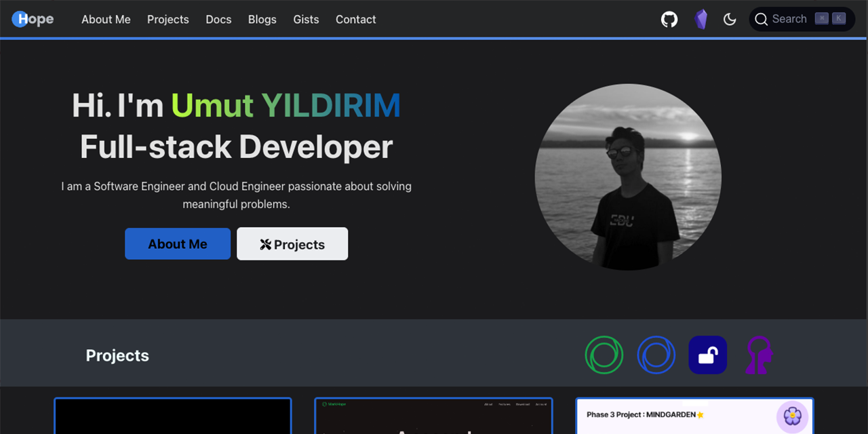Click the Hope logo in the navbar
This screenshot has width=868, height=434.
[x=33, y=19]
